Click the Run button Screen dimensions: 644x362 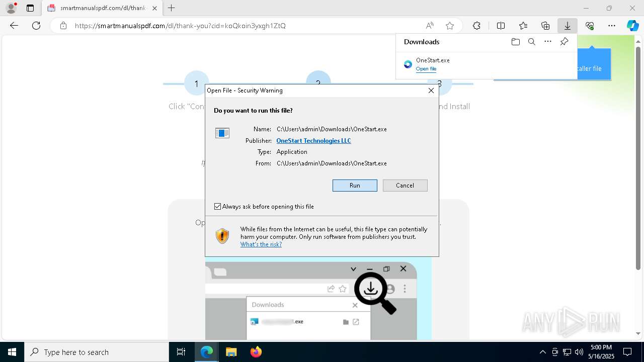(355, 186)
